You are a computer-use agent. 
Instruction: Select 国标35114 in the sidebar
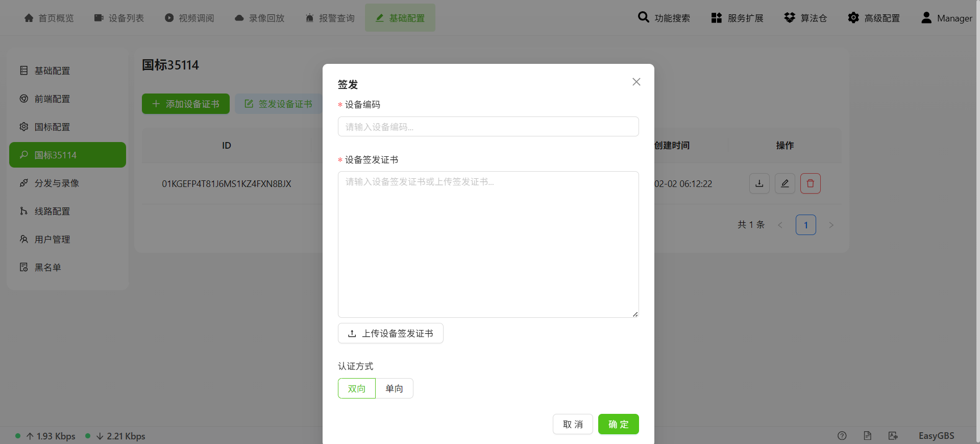point(67,155)
